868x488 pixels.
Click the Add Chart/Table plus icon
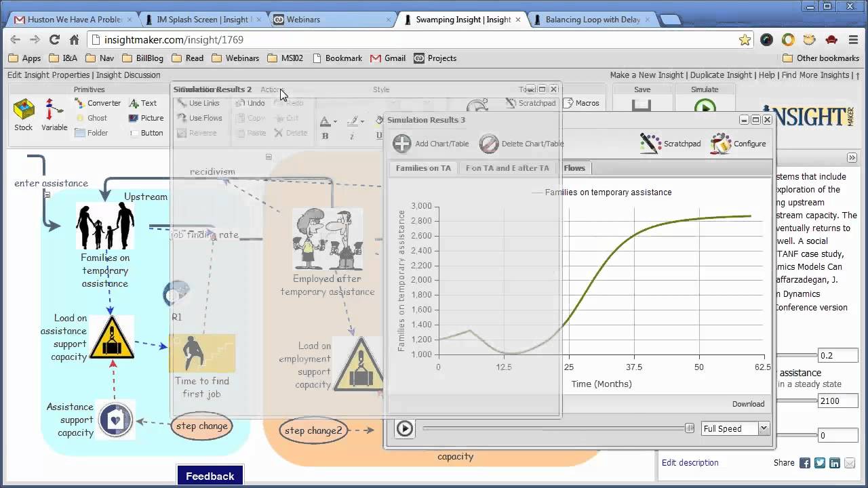tap(402, 144)
